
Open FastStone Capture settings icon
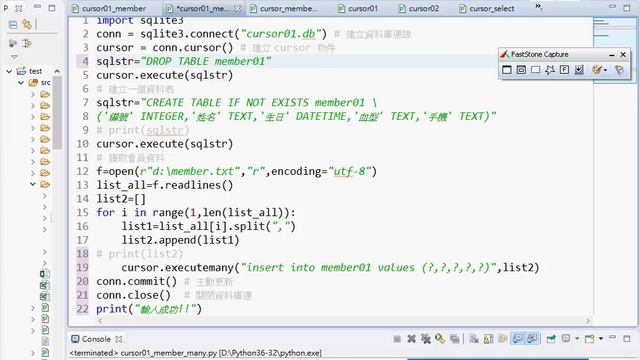pyautogui.click(x=619, y=70)
